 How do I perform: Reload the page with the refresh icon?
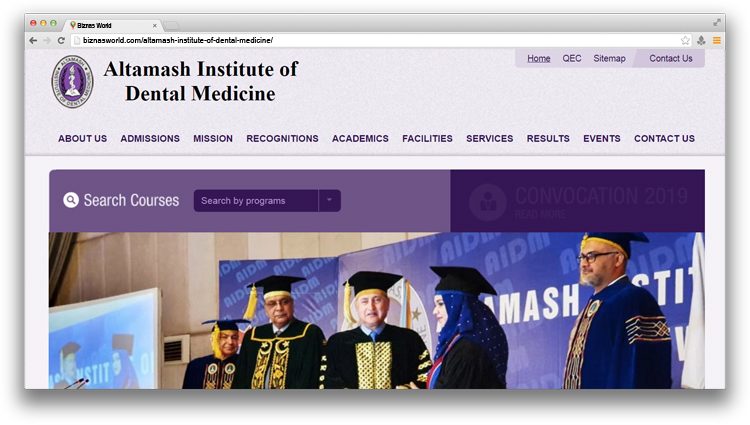(x=61, y=41)
